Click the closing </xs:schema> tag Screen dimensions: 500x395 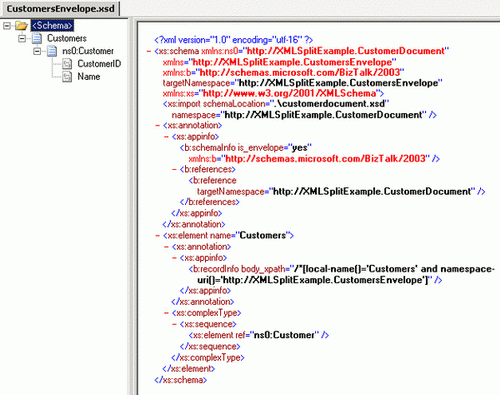[180, 380]
